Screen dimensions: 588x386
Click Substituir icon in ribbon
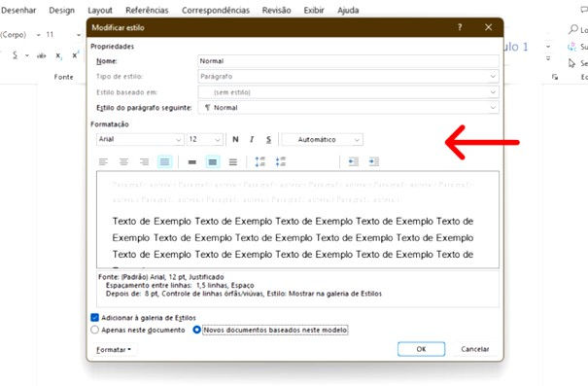pos(571,47)
